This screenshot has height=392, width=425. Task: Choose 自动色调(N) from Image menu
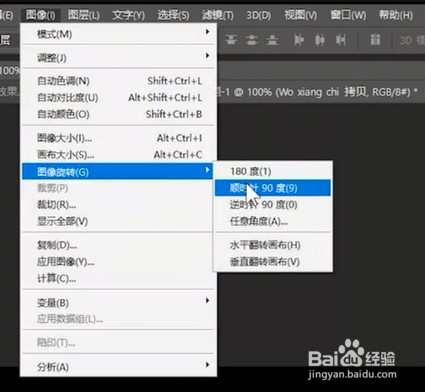(x=119, y=81)
